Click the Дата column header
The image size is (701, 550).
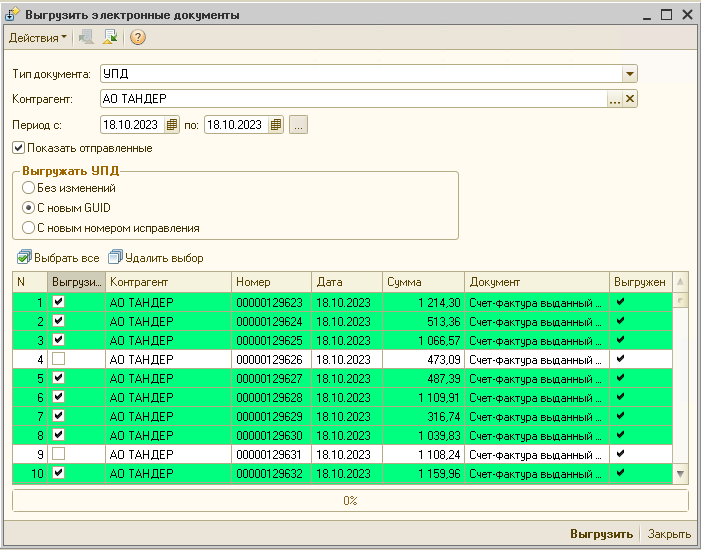tap(347, 282)
